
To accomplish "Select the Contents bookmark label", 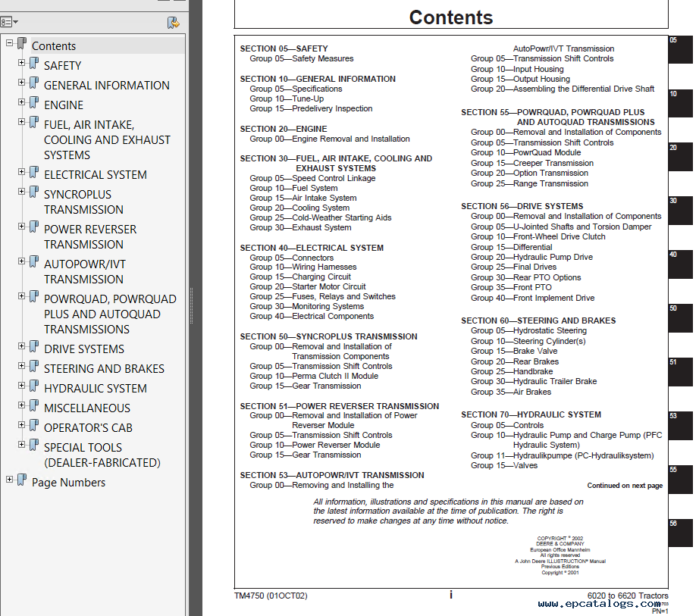I will (54, 46).
